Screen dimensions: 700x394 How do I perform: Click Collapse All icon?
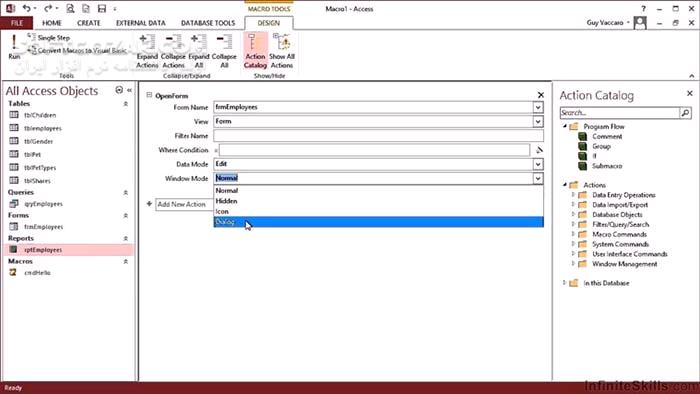point(224,51)
